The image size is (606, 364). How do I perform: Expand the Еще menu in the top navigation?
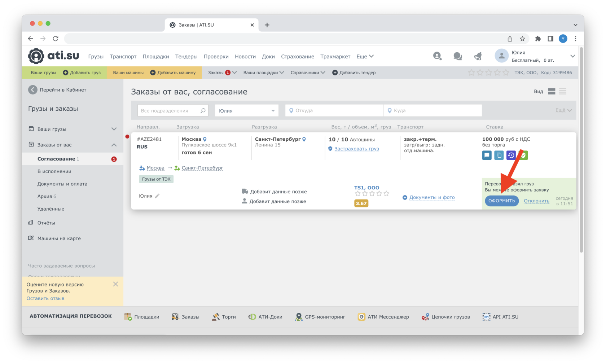tap(365, 56)
